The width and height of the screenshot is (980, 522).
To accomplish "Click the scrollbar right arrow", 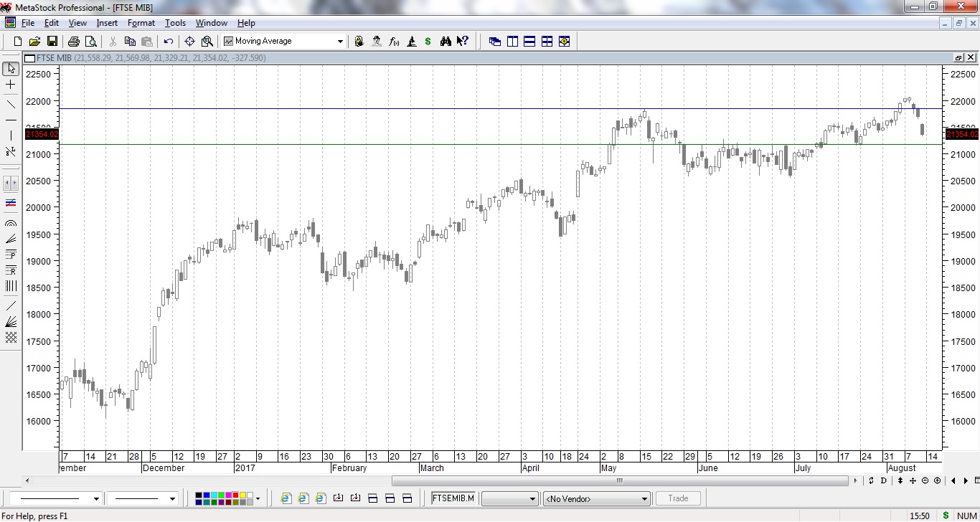I will coord(856,480).
